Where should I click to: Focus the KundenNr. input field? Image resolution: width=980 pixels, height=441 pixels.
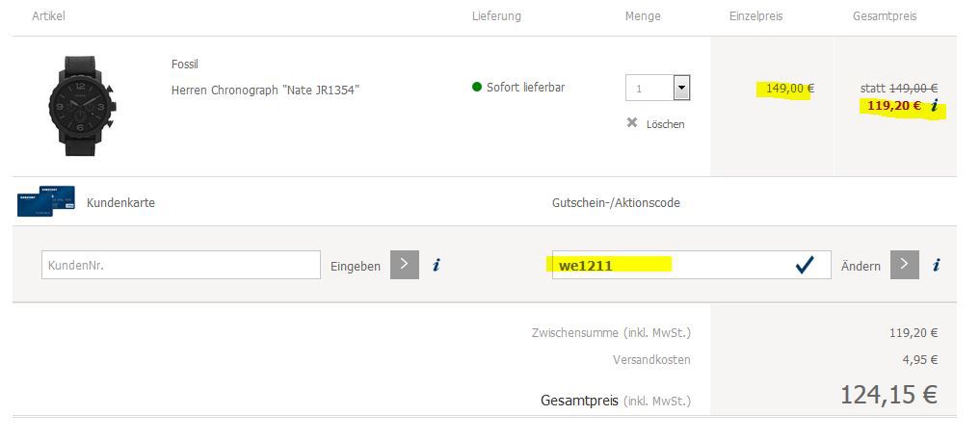180,266
